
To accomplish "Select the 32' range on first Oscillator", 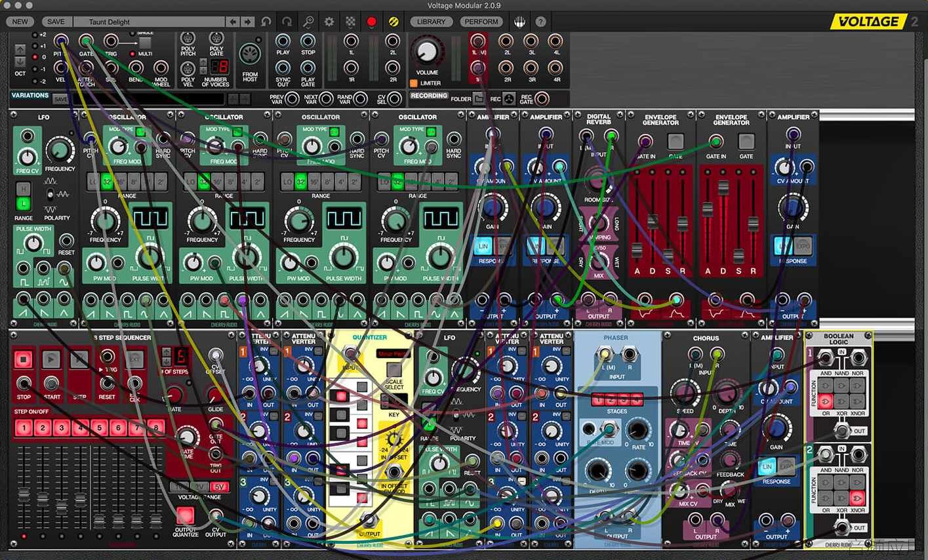I will [108, 182].
